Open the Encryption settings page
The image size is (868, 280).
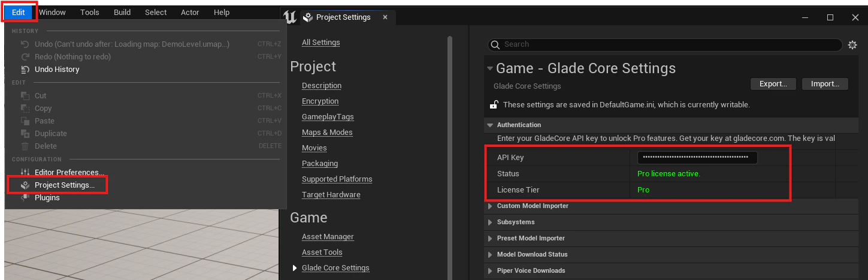click(320, 101)
